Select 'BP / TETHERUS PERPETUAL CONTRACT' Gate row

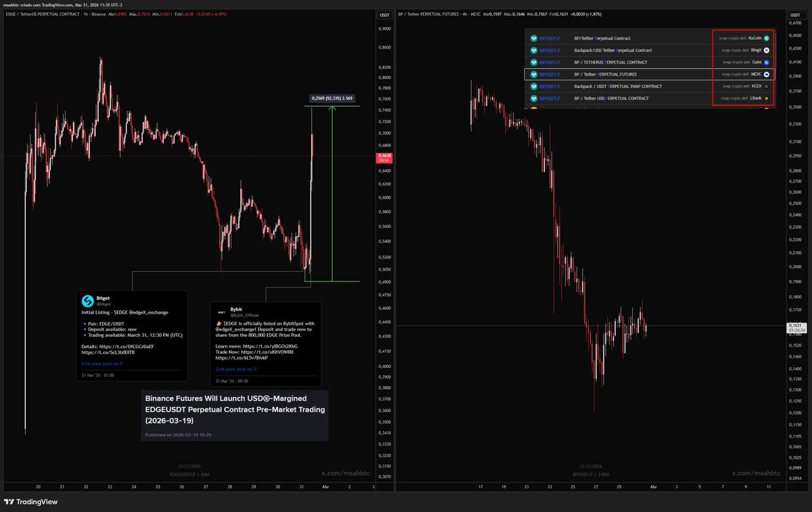(650, 62)
